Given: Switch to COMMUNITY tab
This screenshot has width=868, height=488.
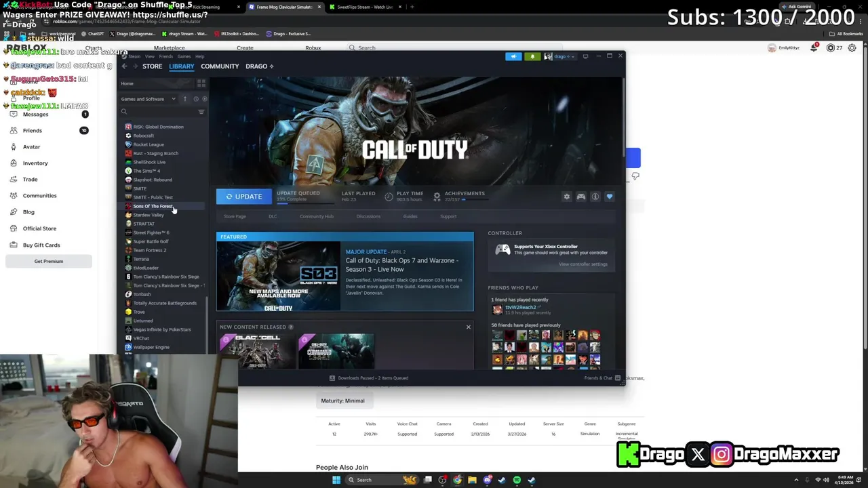Looking at the screenshot, I should point(220,66).
